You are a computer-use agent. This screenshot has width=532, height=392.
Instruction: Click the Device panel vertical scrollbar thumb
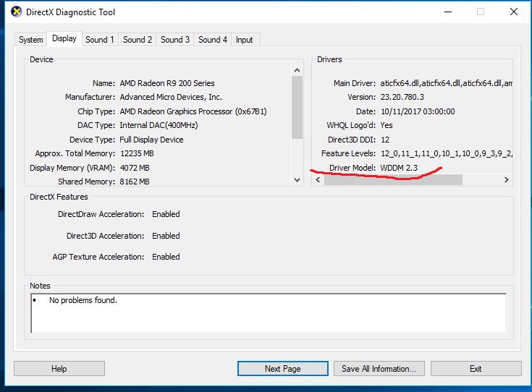point(297,107)
